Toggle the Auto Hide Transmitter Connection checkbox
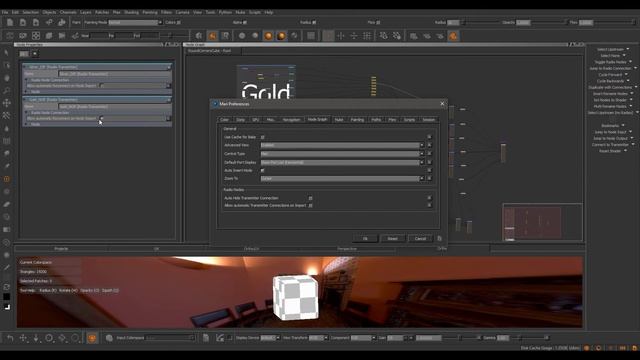Viewport: 640px width, 360px height. coord(310,198)
